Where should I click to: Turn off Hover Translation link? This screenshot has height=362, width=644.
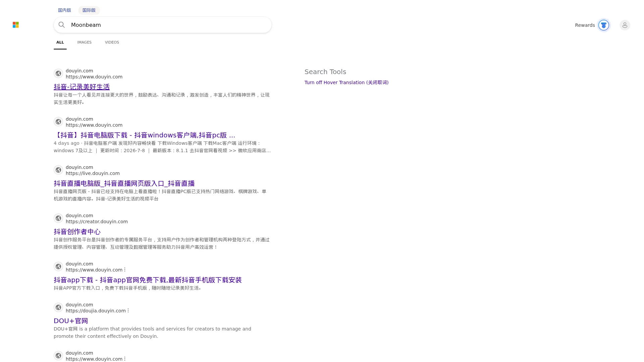[x=346, y=82]
